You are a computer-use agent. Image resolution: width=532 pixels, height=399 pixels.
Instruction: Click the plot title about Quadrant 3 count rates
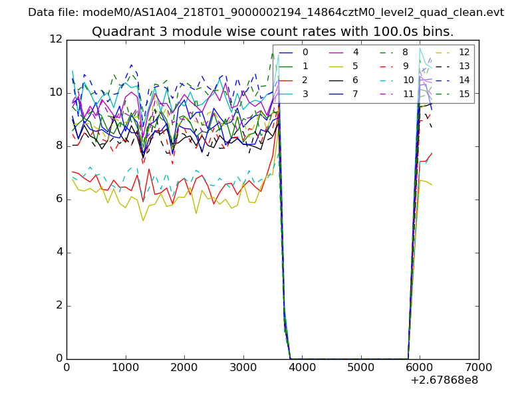(273, 31)
